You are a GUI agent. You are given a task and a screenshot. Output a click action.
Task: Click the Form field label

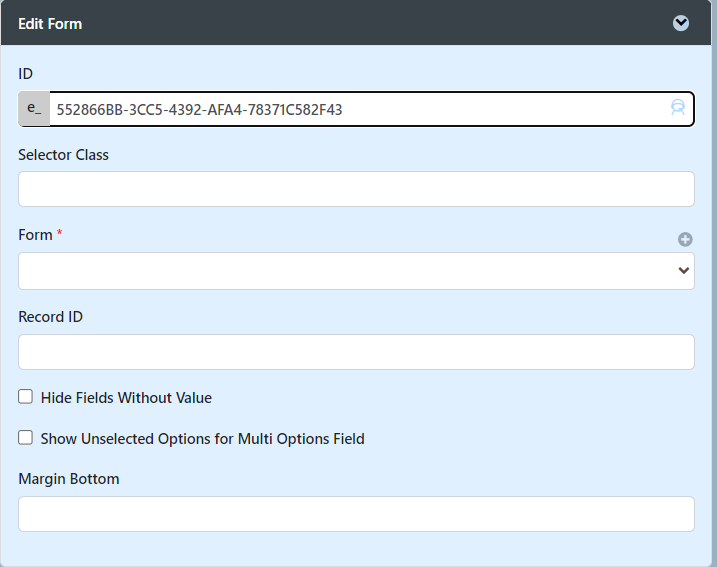click(35, 235)
